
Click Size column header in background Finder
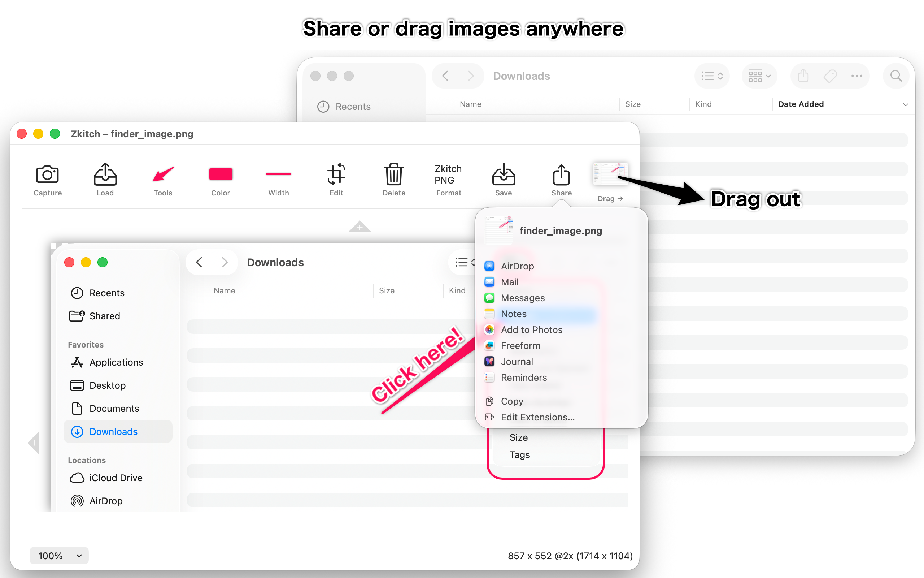click(x=633, y=104)
